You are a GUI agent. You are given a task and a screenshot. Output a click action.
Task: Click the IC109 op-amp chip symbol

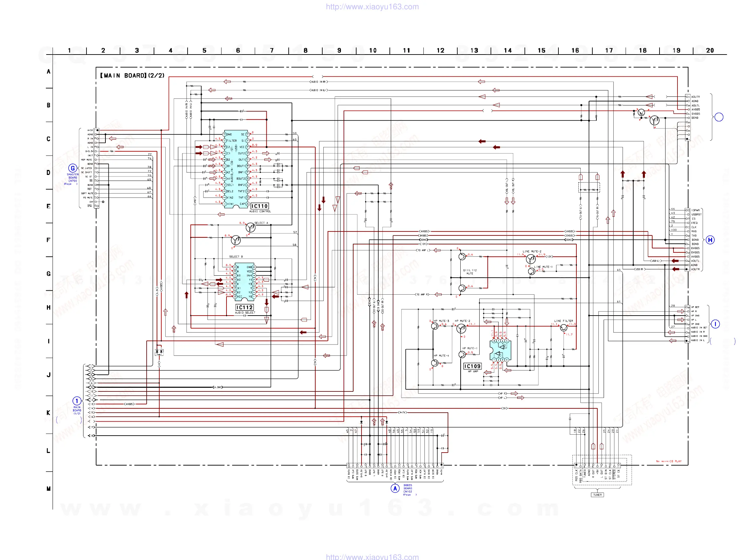(500, 350)
